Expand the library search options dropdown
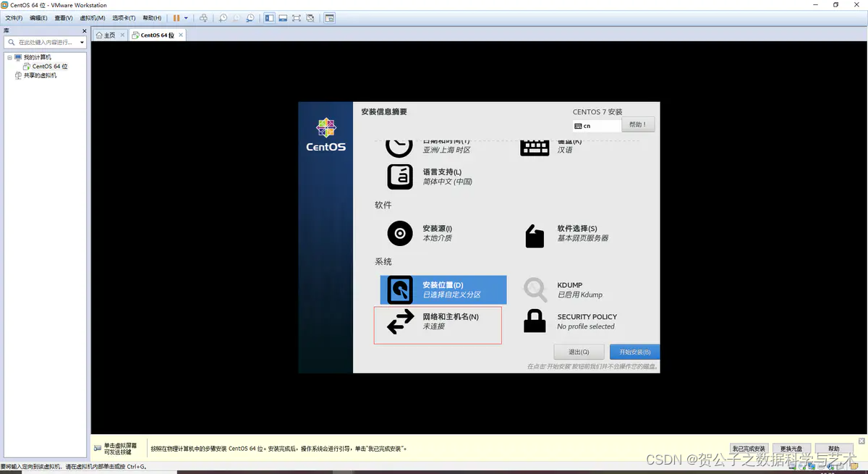Screen dimensions: 868x474 pyautogui.click(x=82, y=43)
